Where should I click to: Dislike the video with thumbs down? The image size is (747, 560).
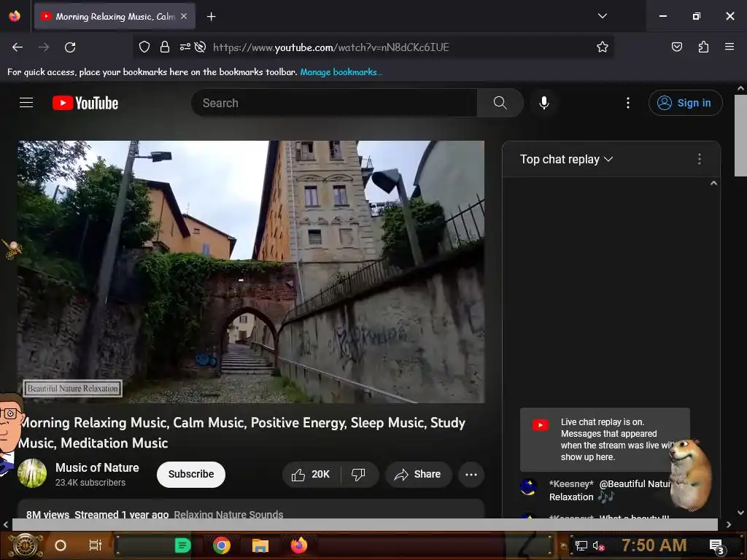(x=359, y=474)
